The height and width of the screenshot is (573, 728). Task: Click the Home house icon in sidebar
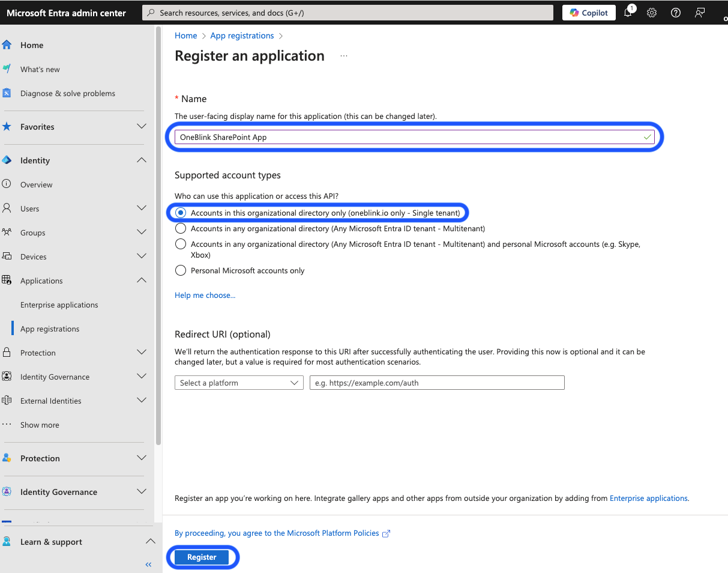pyautogui.click(x=7, y=45)
